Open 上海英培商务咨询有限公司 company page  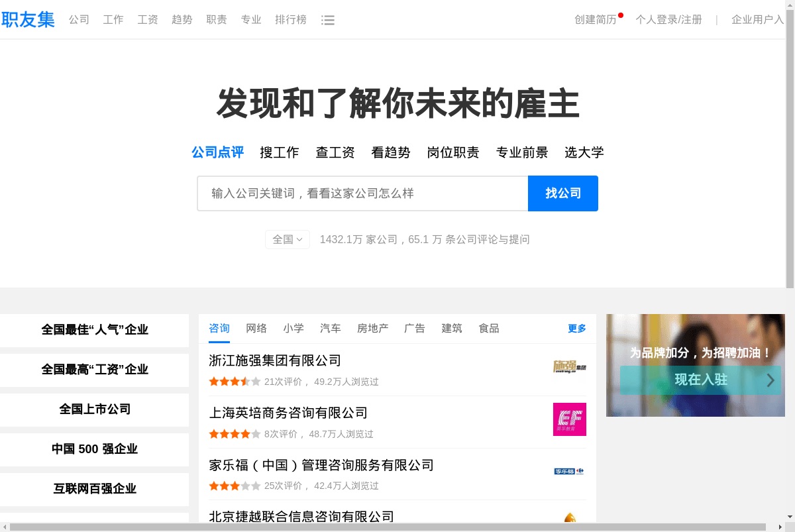[288, 413]
